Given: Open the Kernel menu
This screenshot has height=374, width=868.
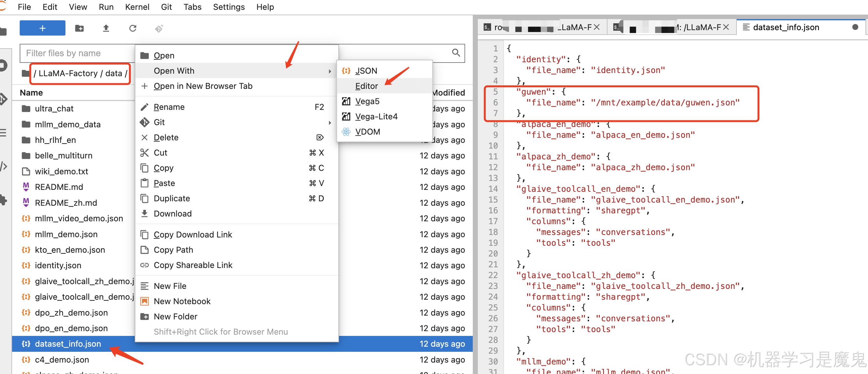Looking at the screenshot, I should pos(137,7).
